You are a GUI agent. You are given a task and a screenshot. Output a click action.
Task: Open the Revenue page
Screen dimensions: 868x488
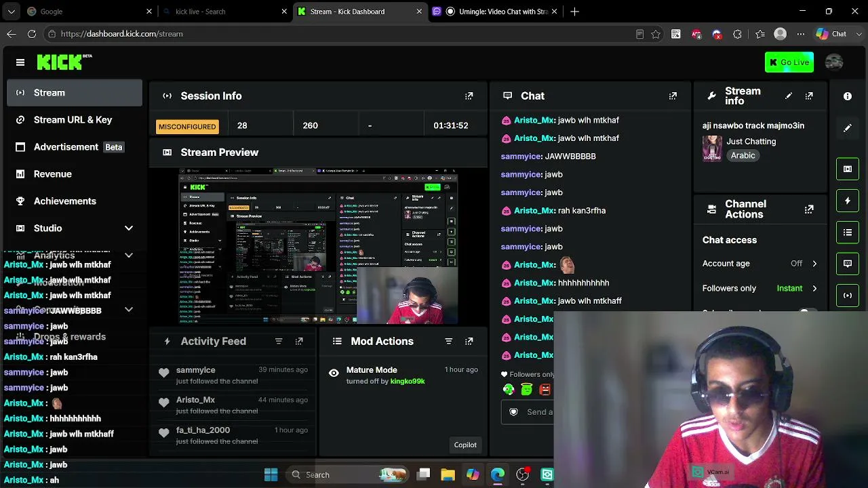pos(75,174)
